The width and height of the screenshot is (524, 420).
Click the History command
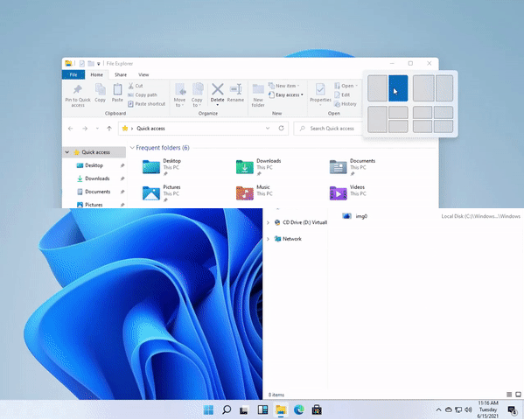click(x=346, y=104)
